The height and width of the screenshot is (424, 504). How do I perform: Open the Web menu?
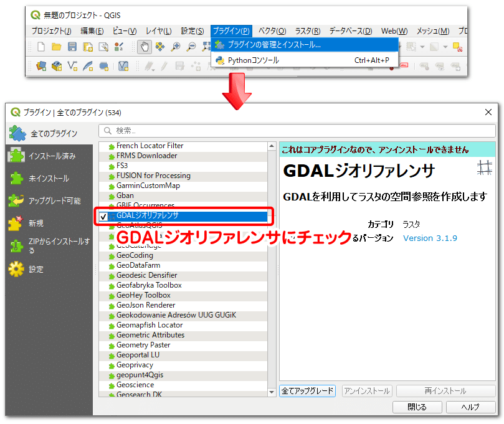394,31
